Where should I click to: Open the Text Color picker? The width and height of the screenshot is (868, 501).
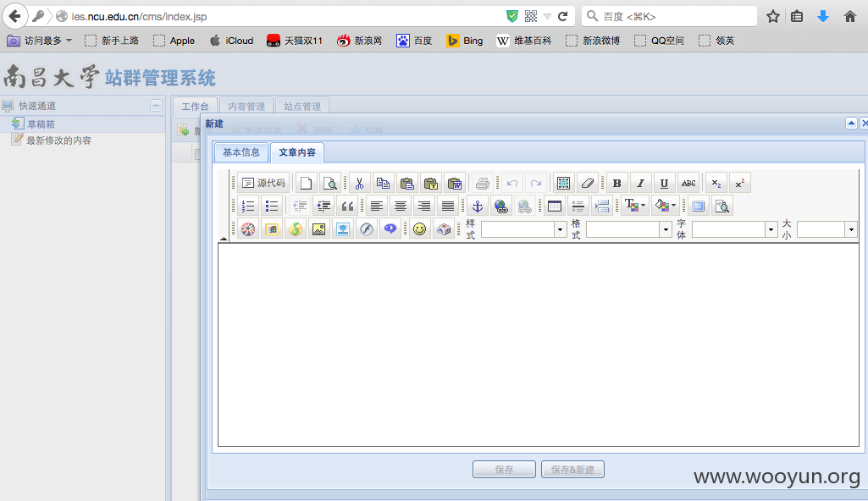[x=634, y=206]
